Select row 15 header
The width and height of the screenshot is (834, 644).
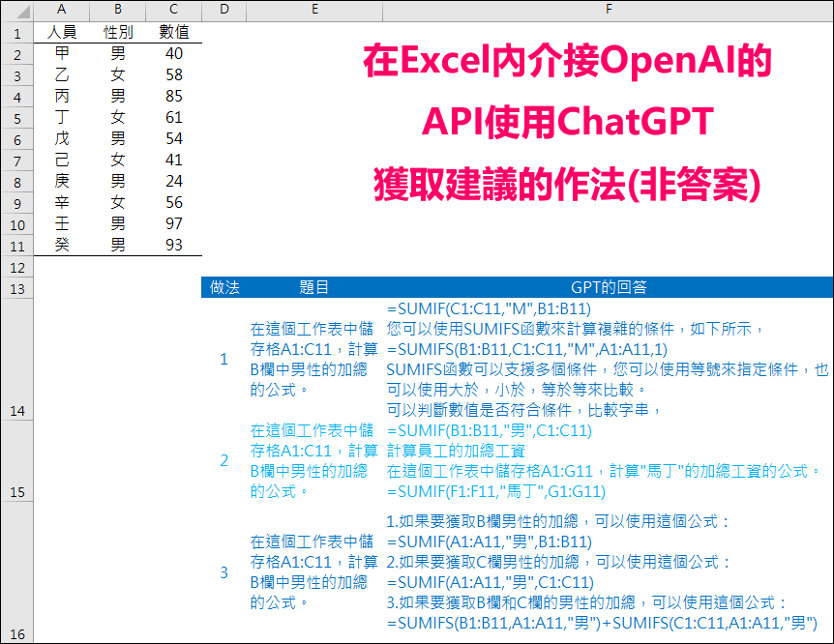pyautogui.click(x=17, y=461)
